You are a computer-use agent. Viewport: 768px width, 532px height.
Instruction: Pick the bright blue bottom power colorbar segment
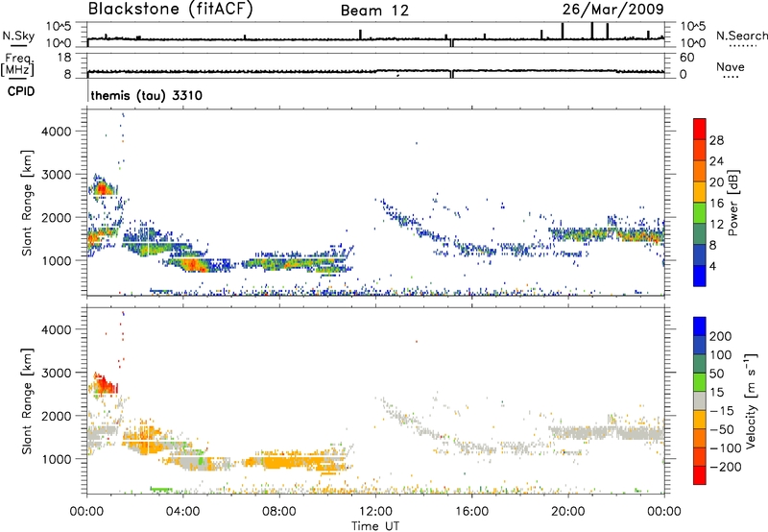[x=700, y=276]
